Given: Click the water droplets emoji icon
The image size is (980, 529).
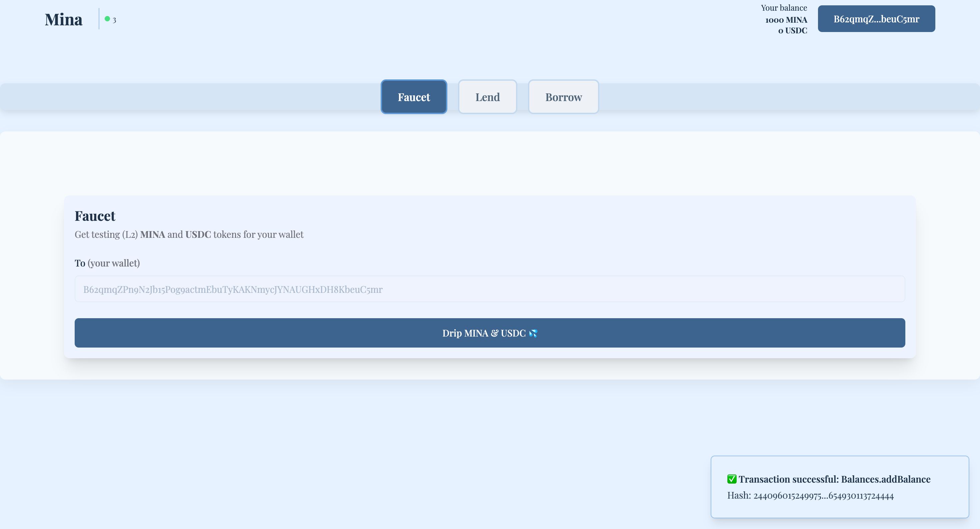Looking at the screenshot, I should coord(533,333).
